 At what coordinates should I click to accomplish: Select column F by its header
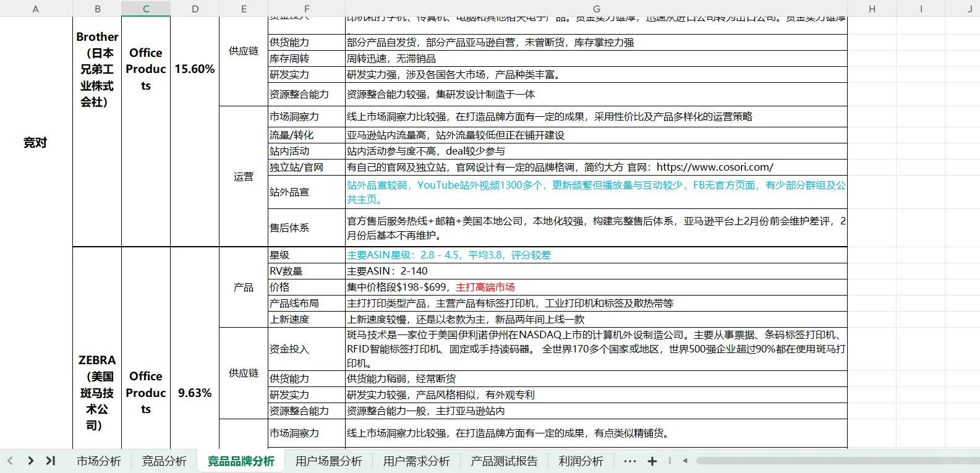307,9
